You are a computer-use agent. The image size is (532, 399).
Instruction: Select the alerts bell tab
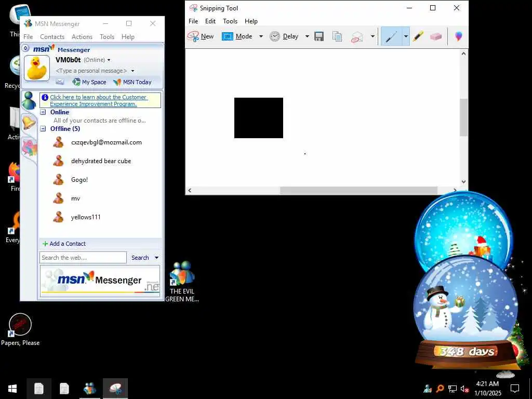29,122
